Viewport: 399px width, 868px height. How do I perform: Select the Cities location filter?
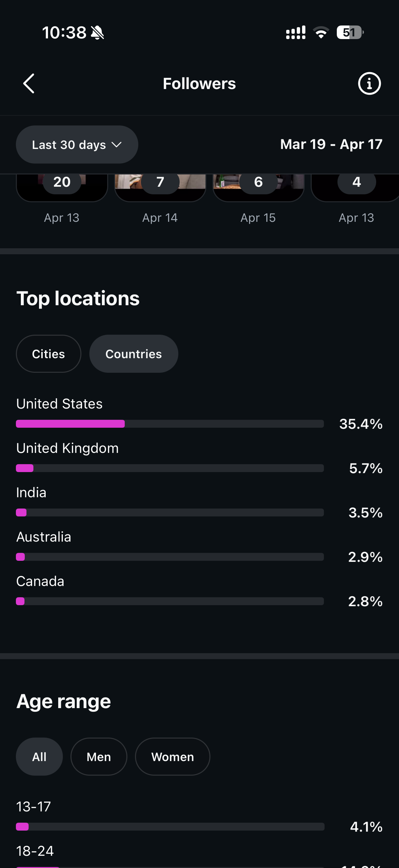click(x=49, y=354)
